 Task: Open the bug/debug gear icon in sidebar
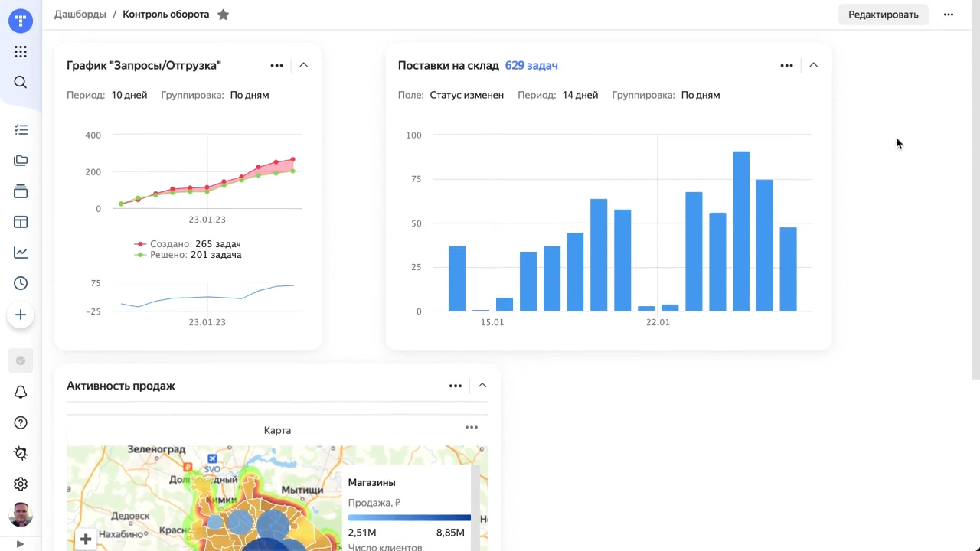21,453
